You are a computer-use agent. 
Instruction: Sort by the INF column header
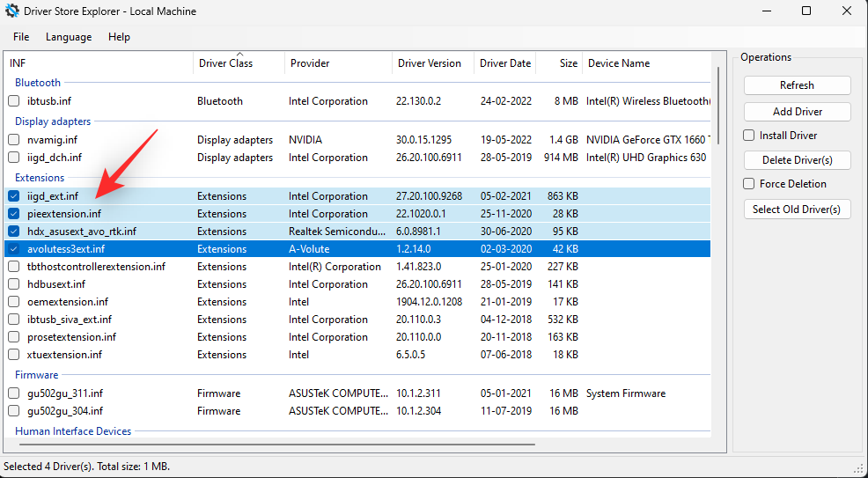pos(99,63)
